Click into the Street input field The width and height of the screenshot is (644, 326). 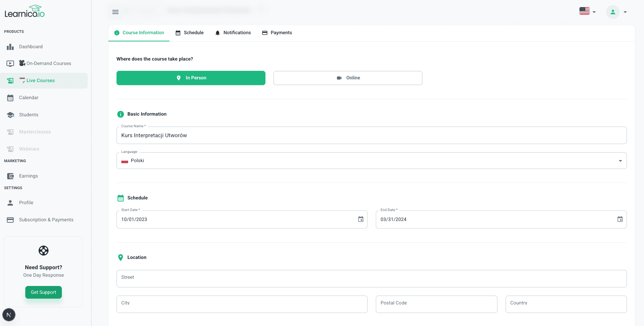coord(371,278)
